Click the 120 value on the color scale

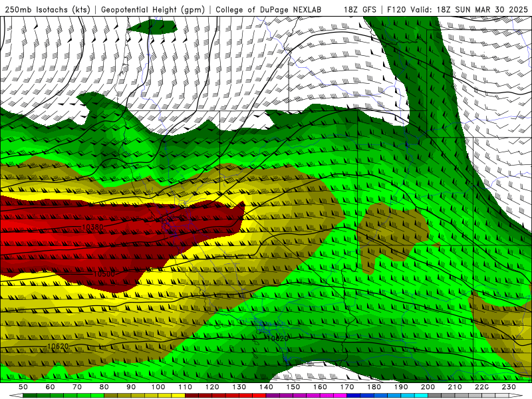212,387
